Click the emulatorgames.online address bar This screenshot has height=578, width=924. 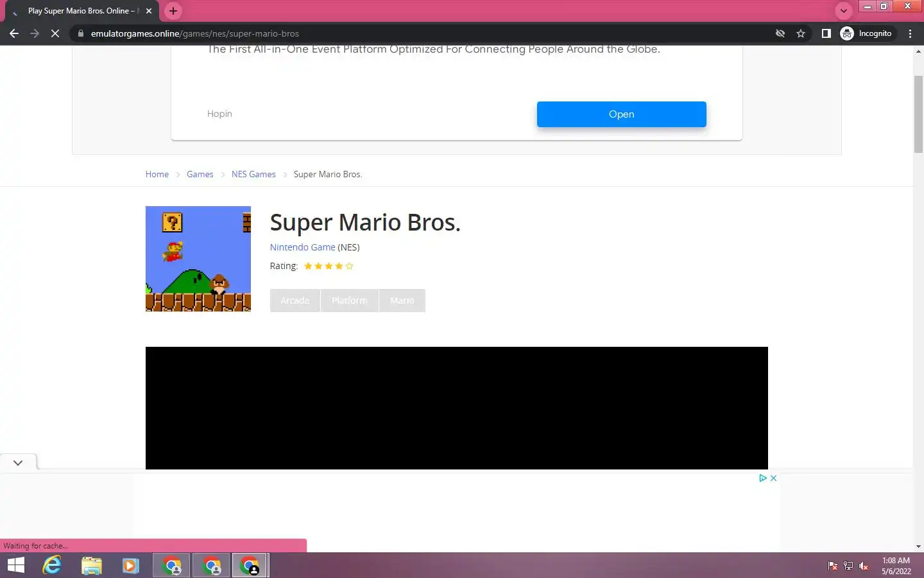(x=424, y=33)
